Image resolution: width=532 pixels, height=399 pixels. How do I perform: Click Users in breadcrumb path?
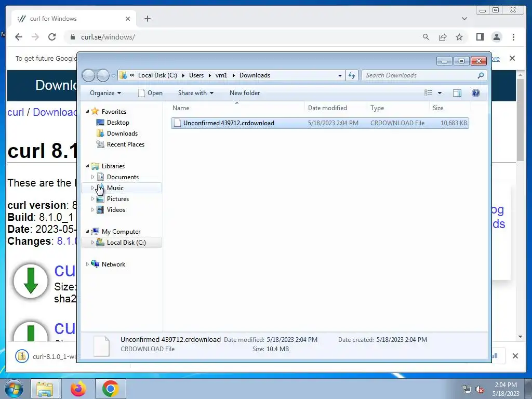coord(196,75)
